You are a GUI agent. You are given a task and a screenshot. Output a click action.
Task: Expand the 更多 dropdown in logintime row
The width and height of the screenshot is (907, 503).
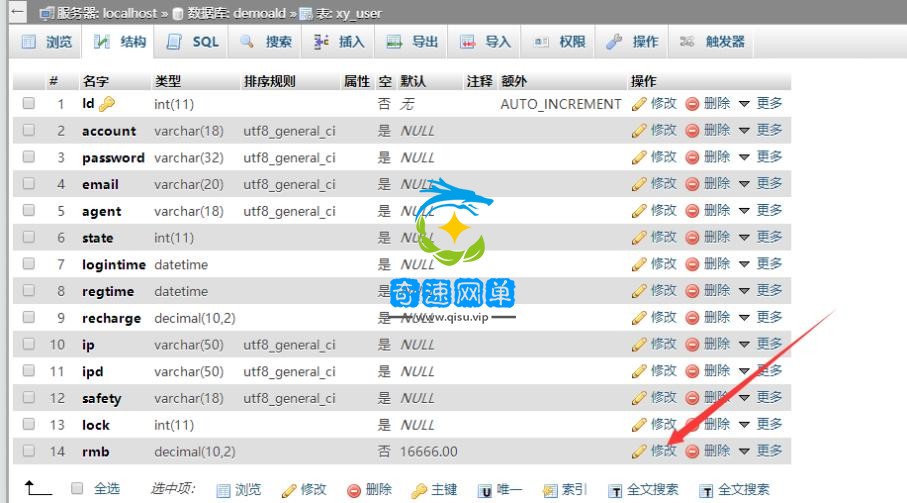pos(761,264)
